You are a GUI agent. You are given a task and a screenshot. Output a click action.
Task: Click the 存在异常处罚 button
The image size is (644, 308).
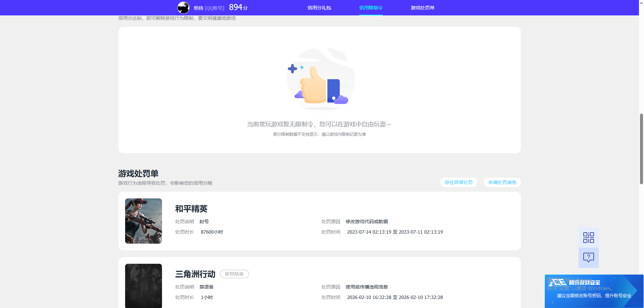459,182
